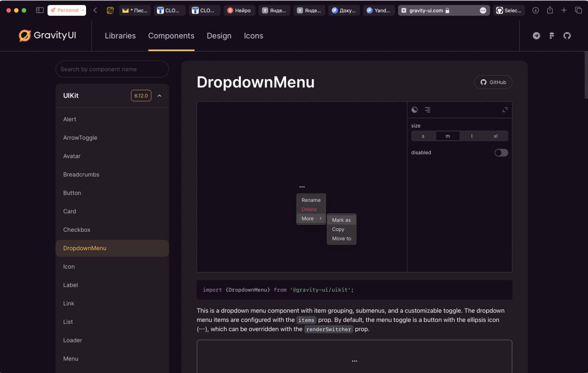
Task: Select size s in the size switcher
Action: pos(423,136)
